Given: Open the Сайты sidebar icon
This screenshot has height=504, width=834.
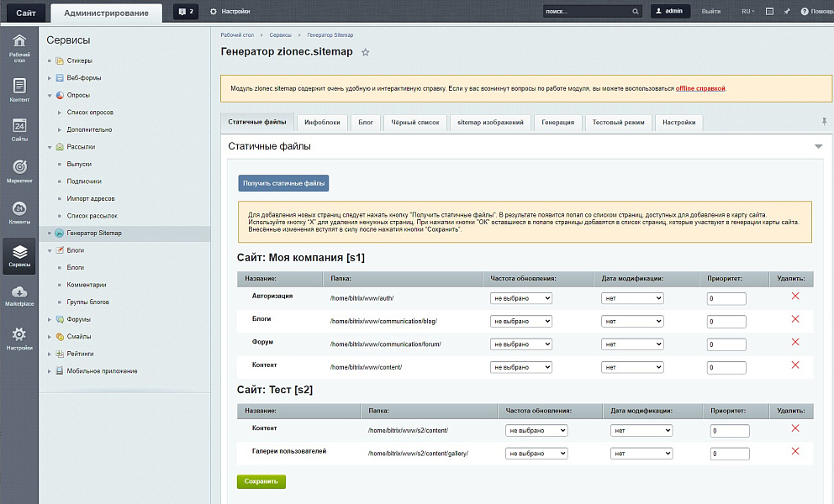Looking at the screenshot, I should click(19, 129).
